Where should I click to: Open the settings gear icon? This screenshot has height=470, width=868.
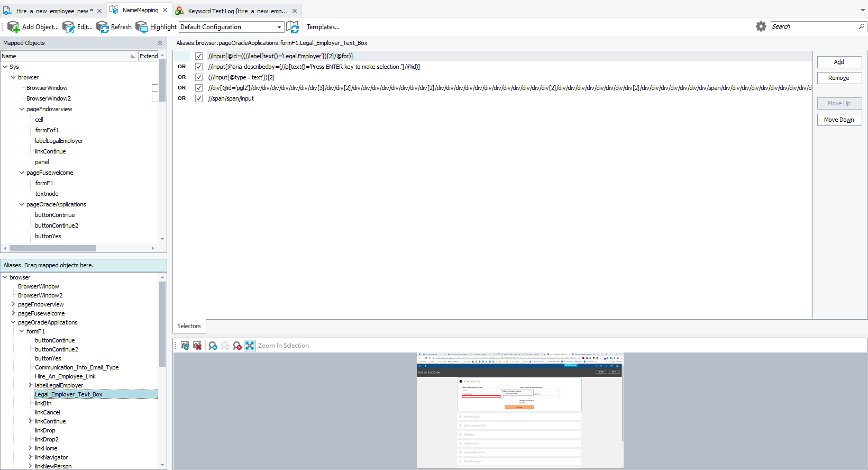click(761, 26)
